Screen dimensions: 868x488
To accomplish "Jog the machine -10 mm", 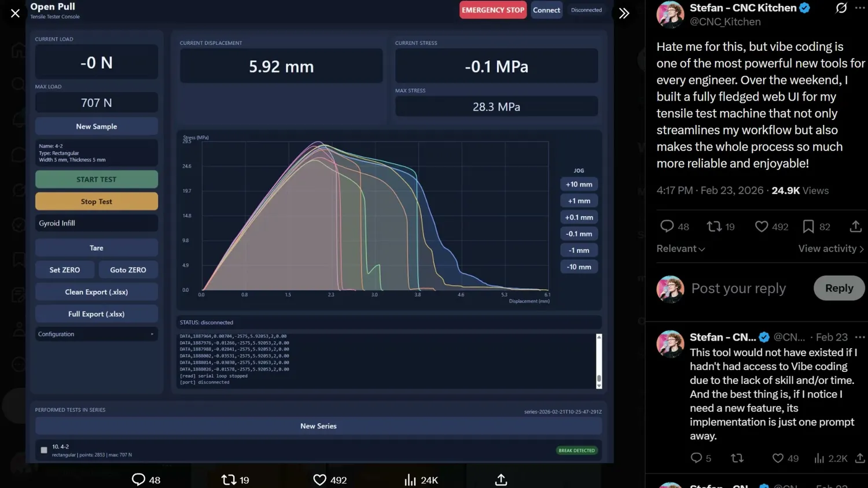I will pyautogui.click(x=579, y=267).
